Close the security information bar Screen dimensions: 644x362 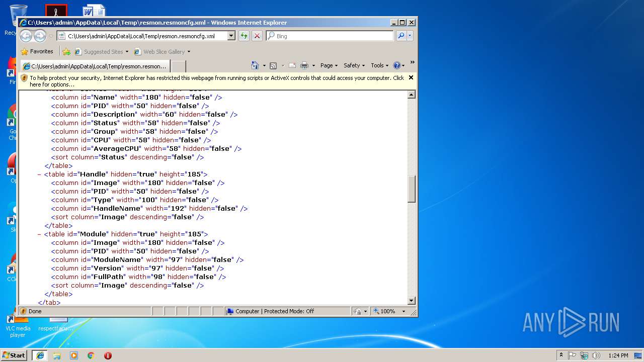coord(411,77)
